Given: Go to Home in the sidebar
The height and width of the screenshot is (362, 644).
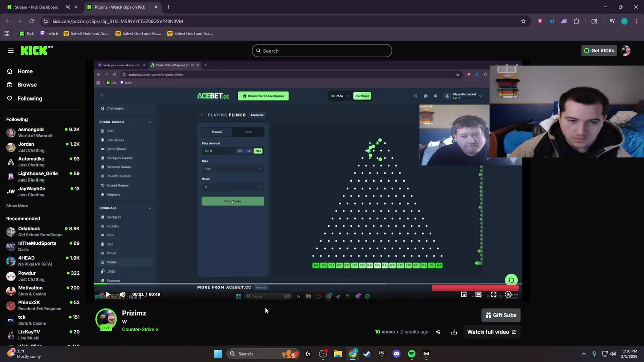Looking at the screenshot, I should 25,71.
